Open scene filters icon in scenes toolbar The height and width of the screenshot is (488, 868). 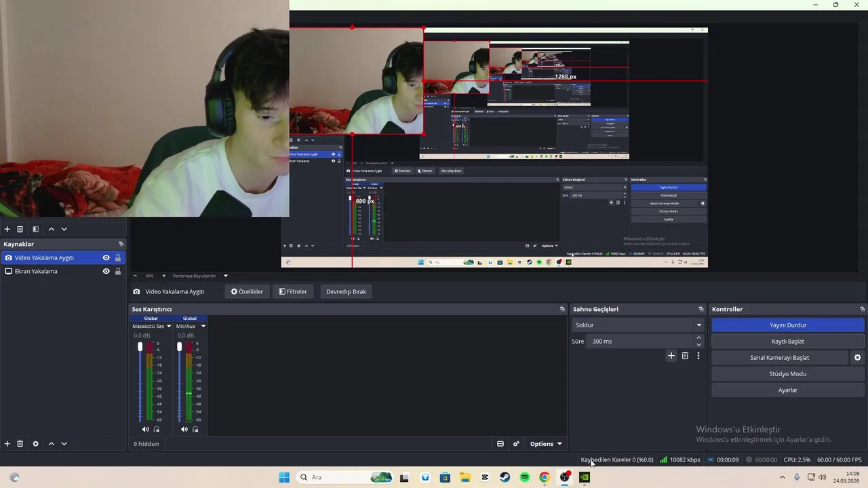tap(35, 229)
